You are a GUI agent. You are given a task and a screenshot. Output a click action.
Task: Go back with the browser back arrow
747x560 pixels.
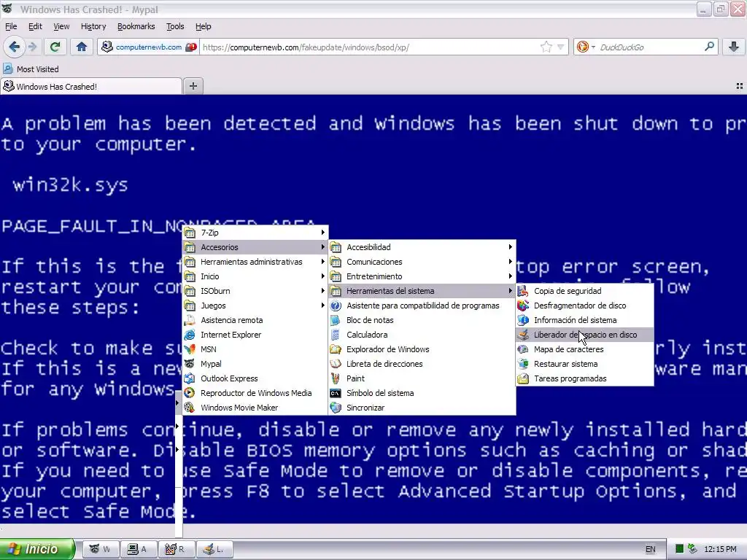(x=14, y=47)
